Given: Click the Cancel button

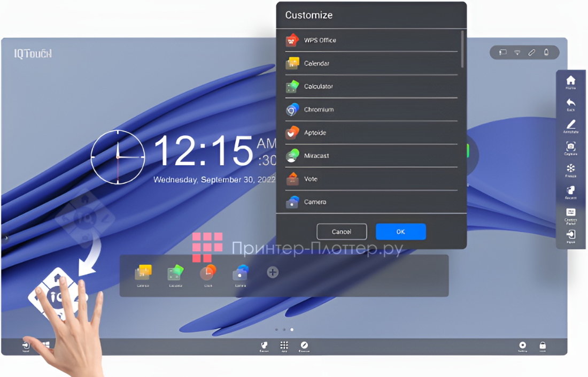Looking at the screenshot, I should click(x=342, y=232).
